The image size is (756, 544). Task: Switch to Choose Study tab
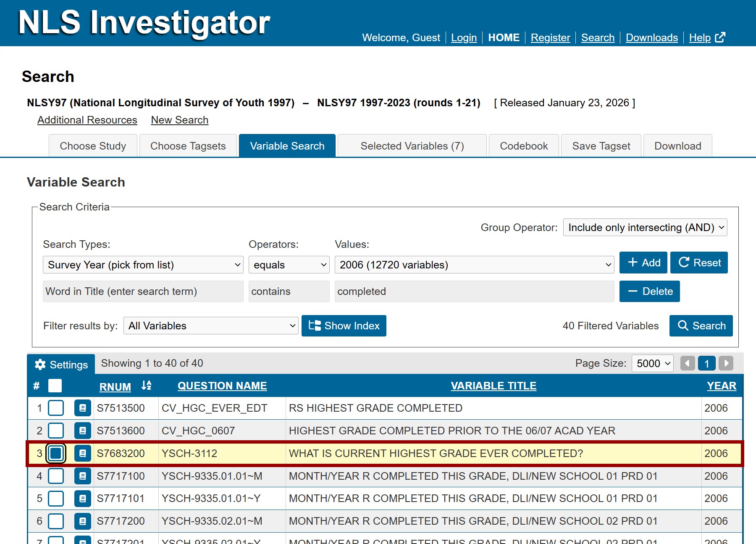[93, 146]
